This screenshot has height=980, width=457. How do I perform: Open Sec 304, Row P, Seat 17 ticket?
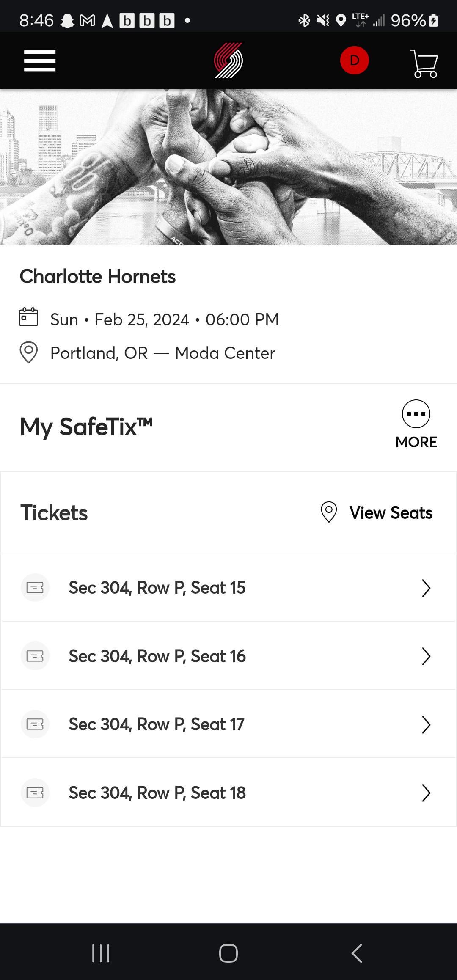point(157,724)
